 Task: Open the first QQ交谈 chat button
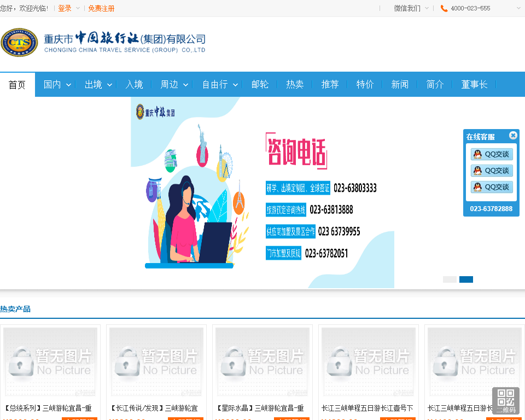click(x=492, y=154)
